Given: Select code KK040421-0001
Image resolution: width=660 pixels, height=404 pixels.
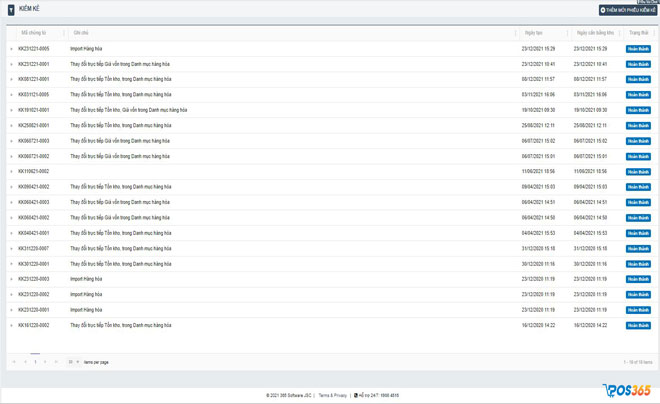Looking at the screenshot, I should pos(34,233).
